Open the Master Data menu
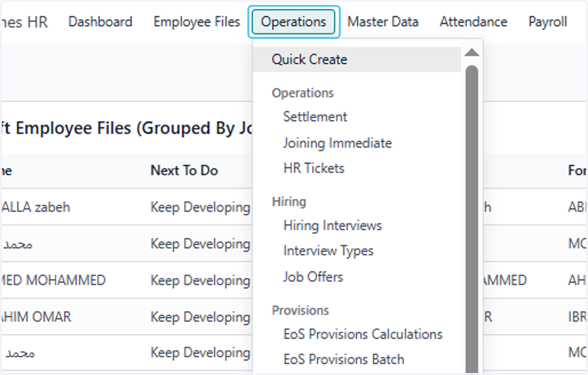Image resolution: width=588 pixels, height=375 pixels. tap(383, 22)
